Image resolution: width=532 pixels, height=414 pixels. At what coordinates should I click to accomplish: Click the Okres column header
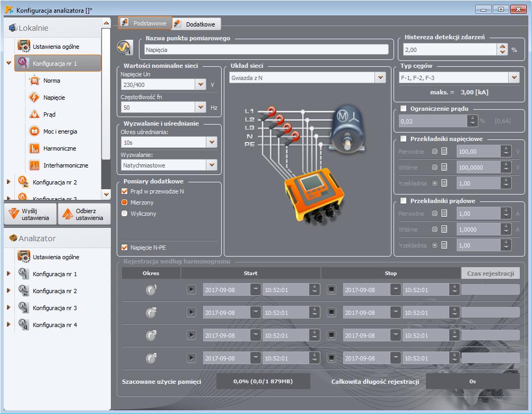151,274
